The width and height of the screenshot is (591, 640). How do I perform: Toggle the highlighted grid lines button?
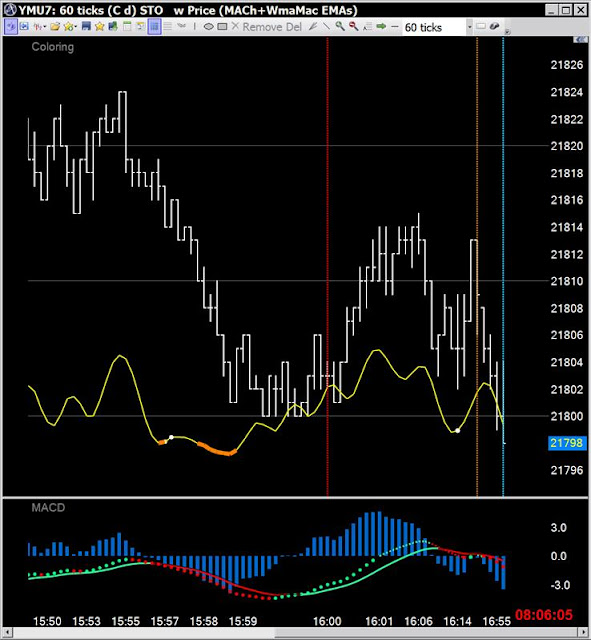tap(154, 27)
